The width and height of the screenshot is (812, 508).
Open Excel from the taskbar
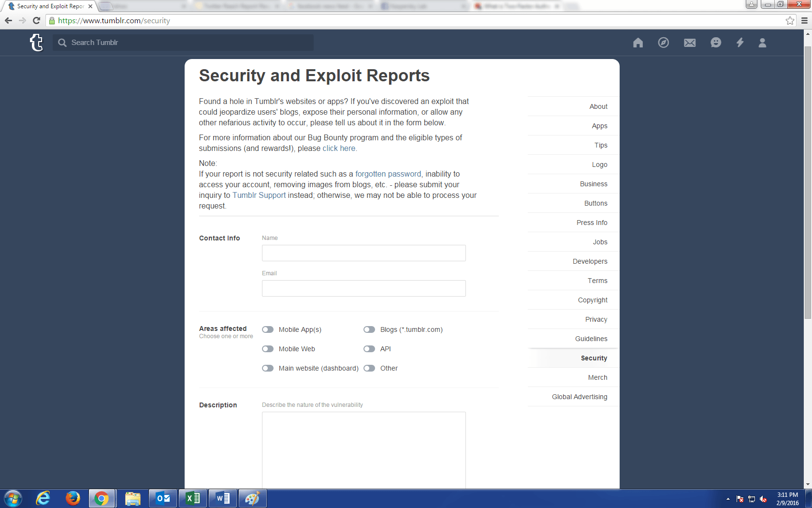point(193,498)
